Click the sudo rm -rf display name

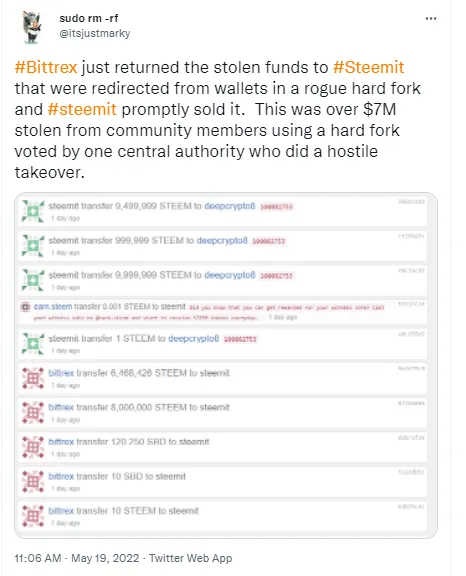tap(89, 18)
